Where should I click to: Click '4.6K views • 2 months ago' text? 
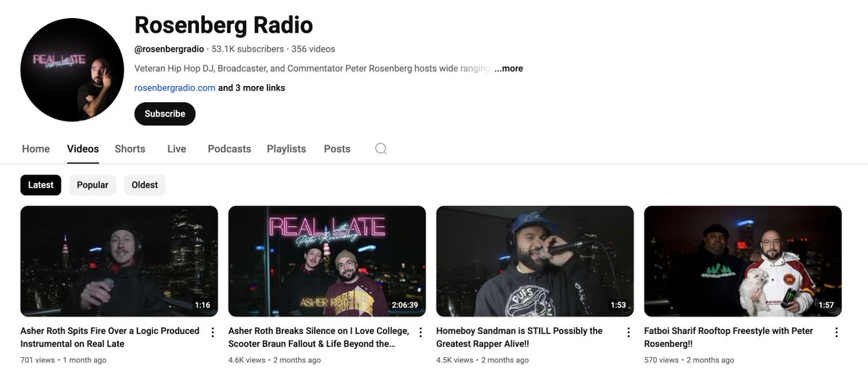pos(275,360)
